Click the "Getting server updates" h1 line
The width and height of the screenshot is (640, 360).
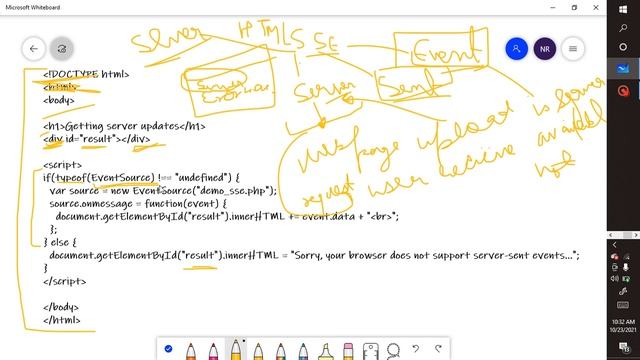coord(124,126)
